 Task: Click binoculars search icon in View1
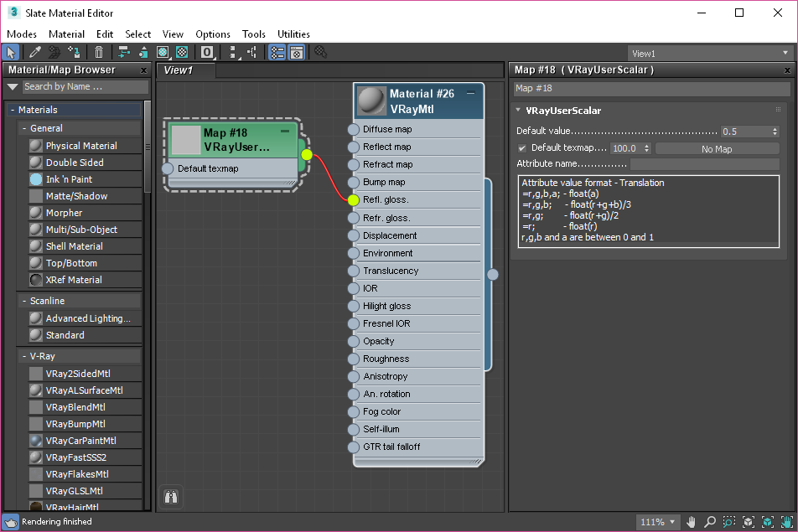point(171,497)
